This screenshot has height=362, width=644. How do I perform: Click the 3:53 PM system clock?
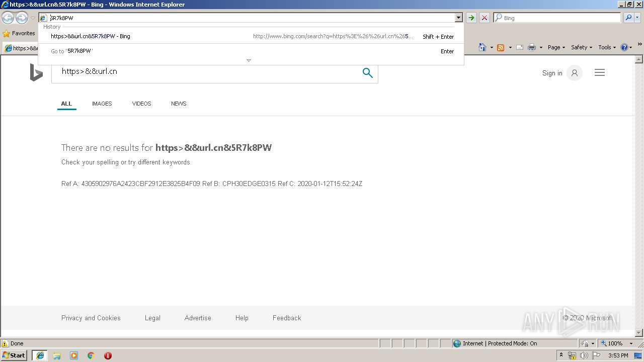click(618, 355)
